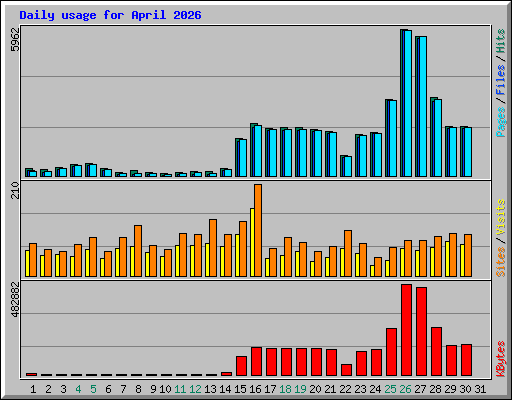Image resolution: width=512 pixels, height=400 pixels.
Task: Click the tallest orange bar for day 16
Action: coord(258,230)
